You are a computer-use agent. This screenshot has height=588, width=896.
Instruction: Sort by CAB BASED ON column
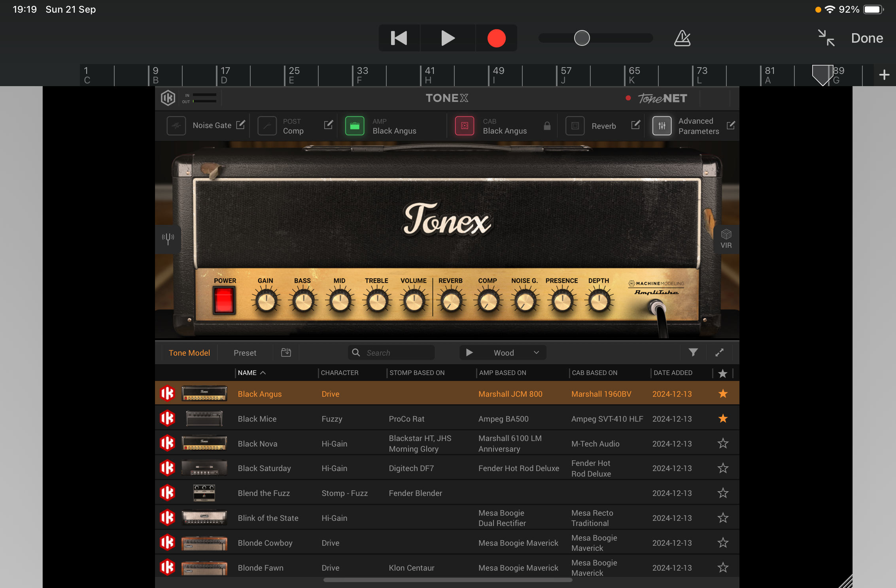[x=594, y=373]
